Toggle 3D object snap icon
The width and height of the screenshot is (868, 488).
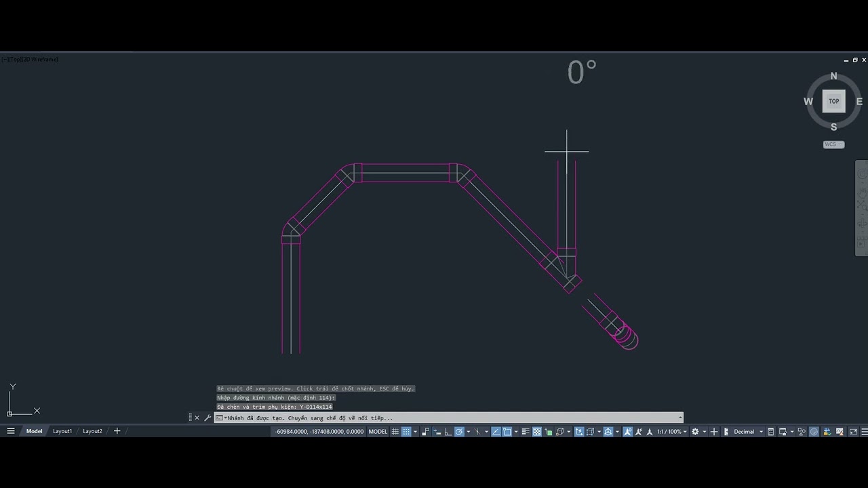pyautogui.click(x=559, y=431)
